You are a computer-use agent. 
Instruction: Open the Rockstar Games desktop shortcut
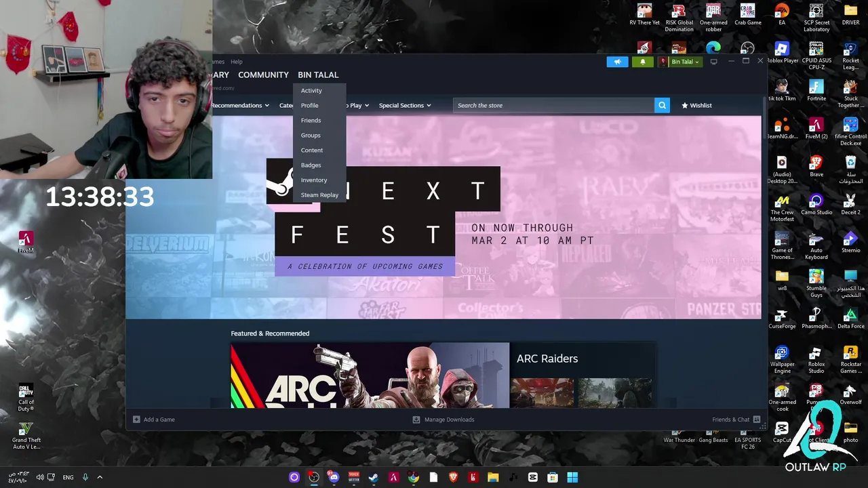(x=850, y=359)
